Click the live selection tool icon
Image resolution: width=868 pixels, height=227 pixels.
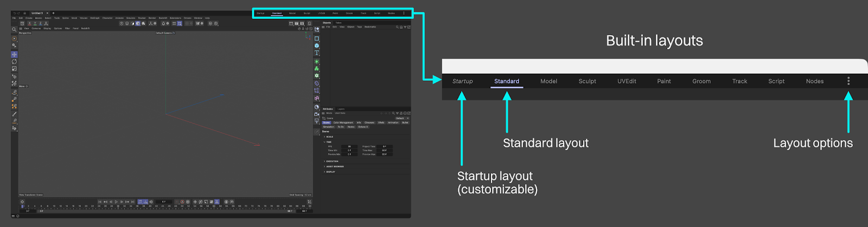[x=14, y=39]
